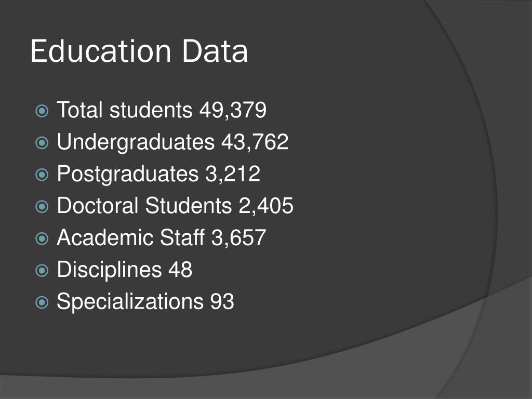Click the number 2,405
Screen dimensions: 532x399
[x=266, y=206]
